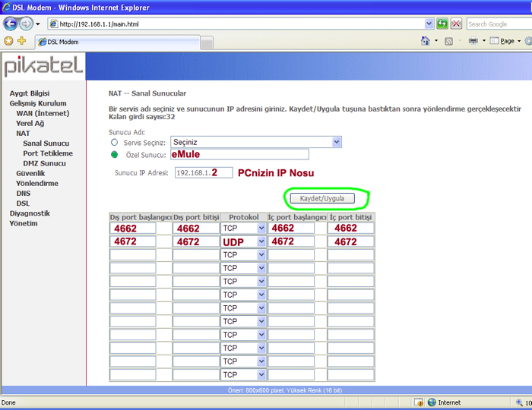This screenshot has width=532, height=410.
Task: Click the RSS Feeds icon
Action: click(x=448, y=41)
